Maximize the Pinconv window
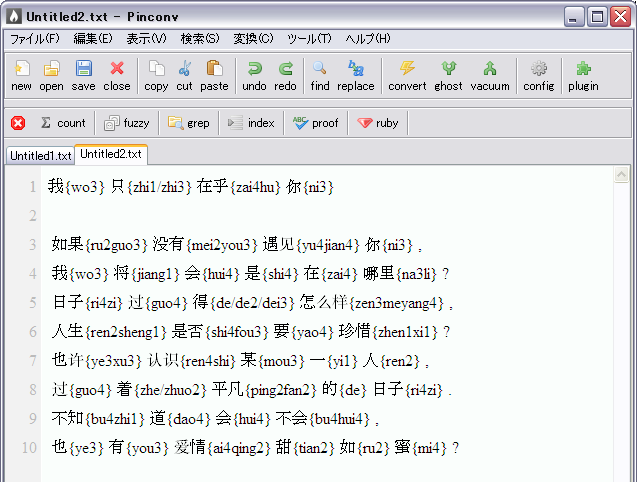This screenshot has height=482, width=637. point(597,17)
